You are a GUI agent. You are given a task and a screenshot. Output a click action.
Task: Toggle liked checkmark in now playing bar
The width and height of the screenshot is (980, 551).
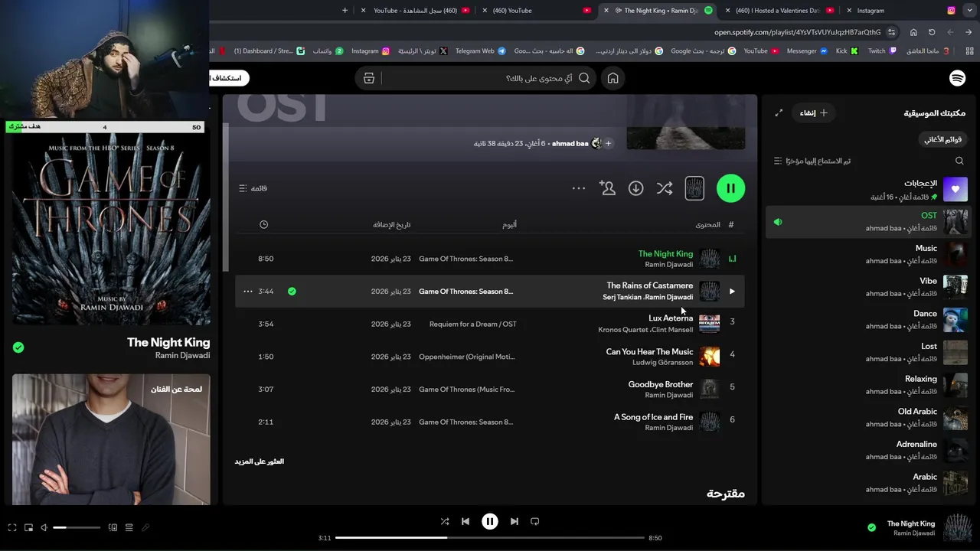pyautogui.click(x=871, y=527)
